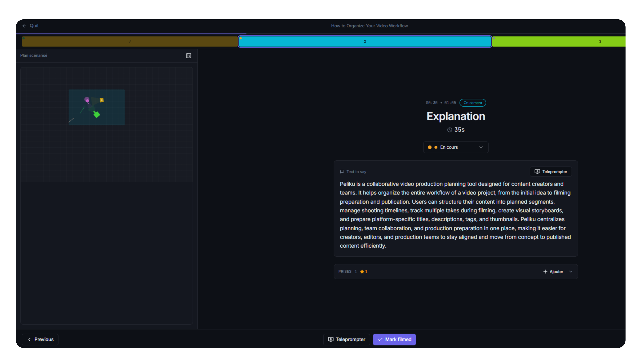Image resolution: width=644 pixels, height=362 pixels.
Task: Click the green diamond camera marker in storyboard
Action: pos(97,115)
